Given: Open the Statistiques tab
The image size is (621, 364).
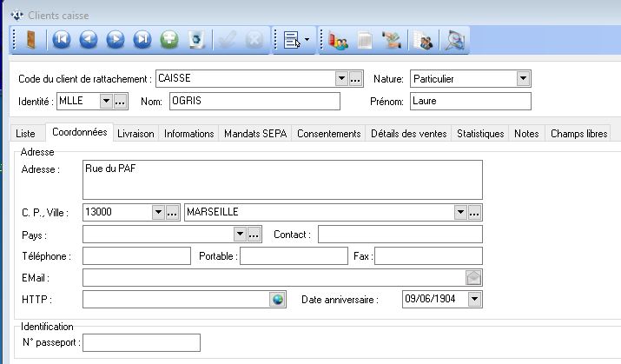Looking at the screenshot, I should click(480, 134).
